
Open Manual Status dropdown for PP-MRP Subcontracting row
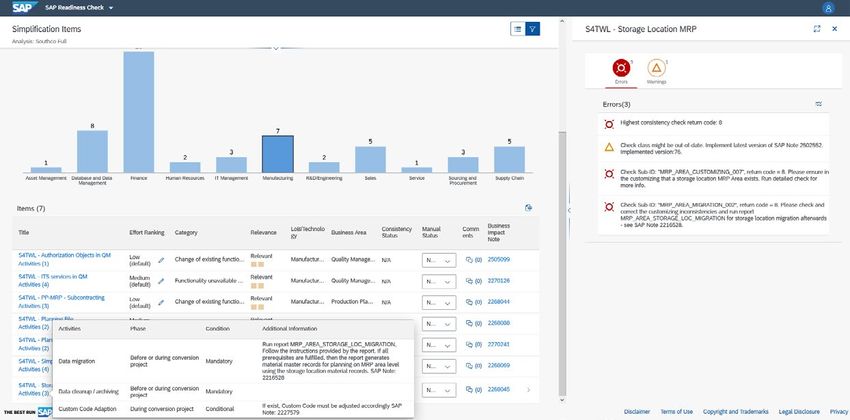point(439,303)
